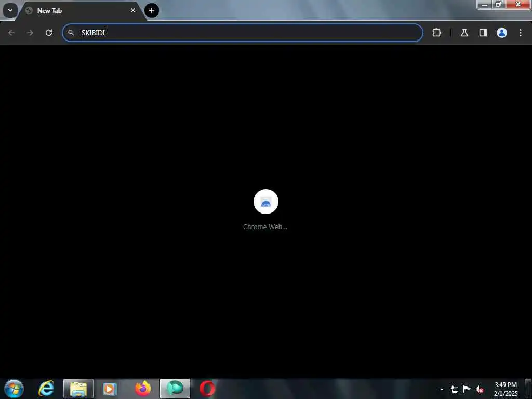This screenshot has height=399, width=532.
Task: Launch Internet Explorer from taskbar
Action: click(46, 389)
